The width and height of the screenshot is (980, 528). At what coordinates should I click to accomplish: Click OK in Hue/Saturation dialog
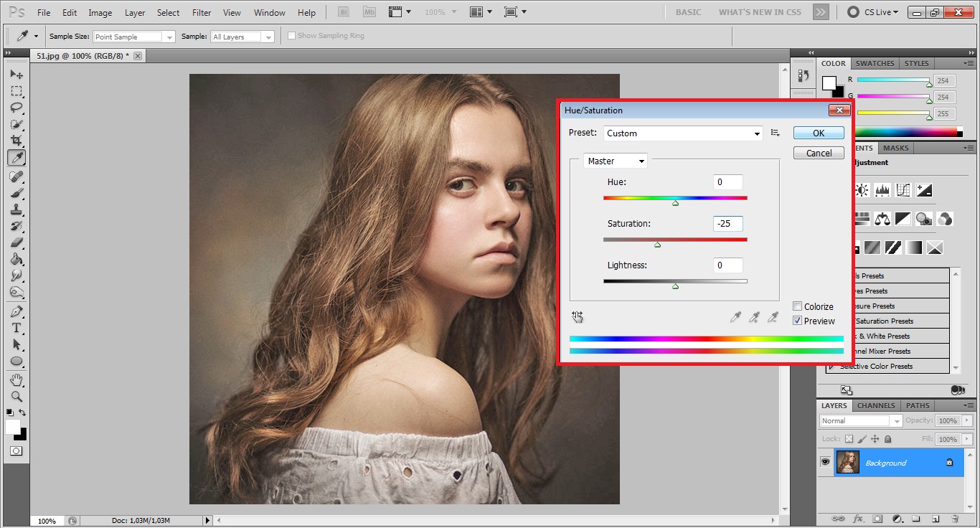click(818, 133)
